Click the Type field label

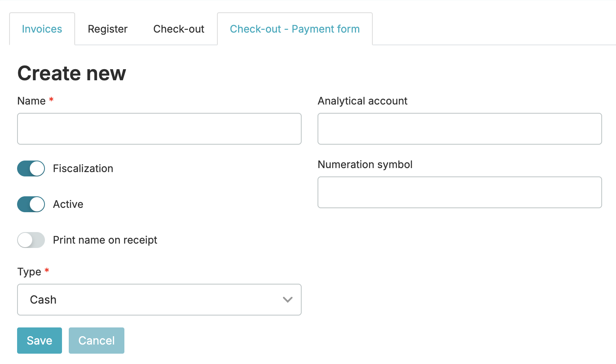(x=29, y=272)
